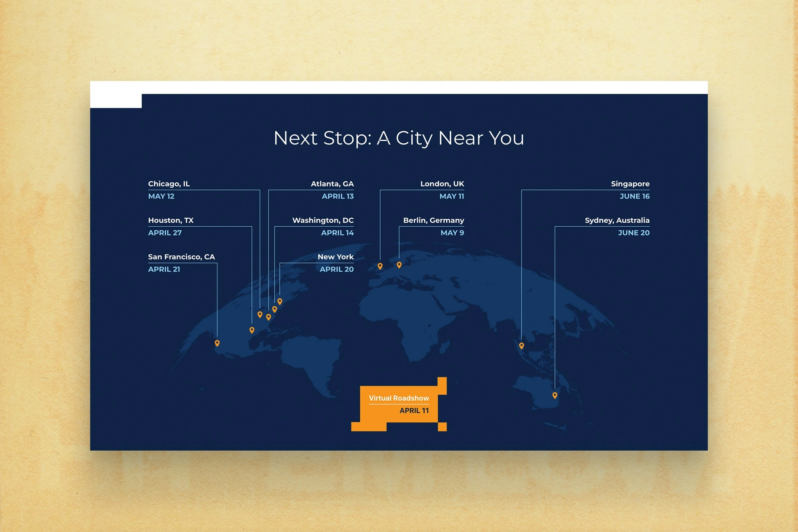Click the JUNE 20 date
The height and width of the screenshot is (532, 798).
634,233
